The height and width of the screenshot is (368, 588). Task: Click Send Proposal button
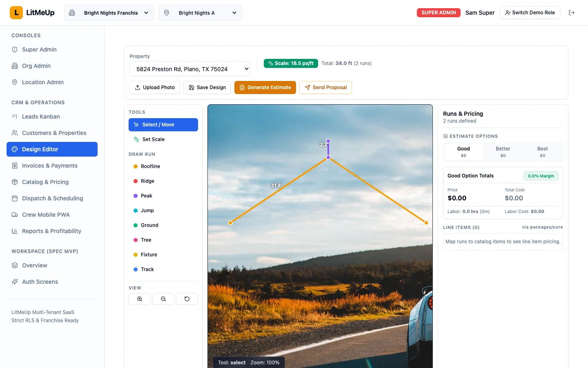[x=325, y=88]
